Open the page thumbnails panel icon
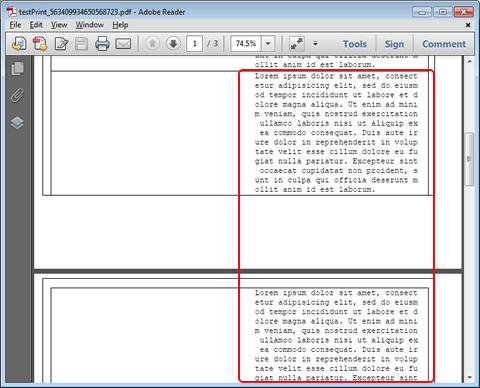The height and width of the screenshot is (388, 480). [17, 69]
